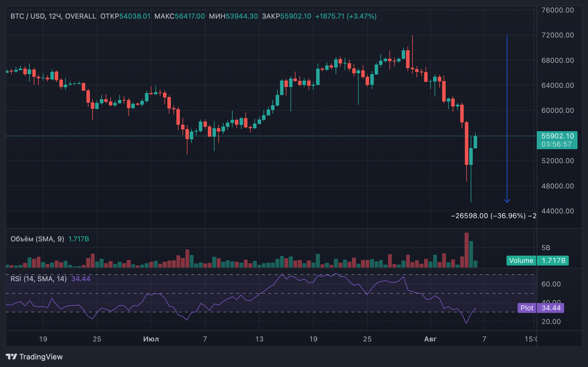Select the RSI (14, SMA, 14) legend
588x367 pixels.
(38, 279)
